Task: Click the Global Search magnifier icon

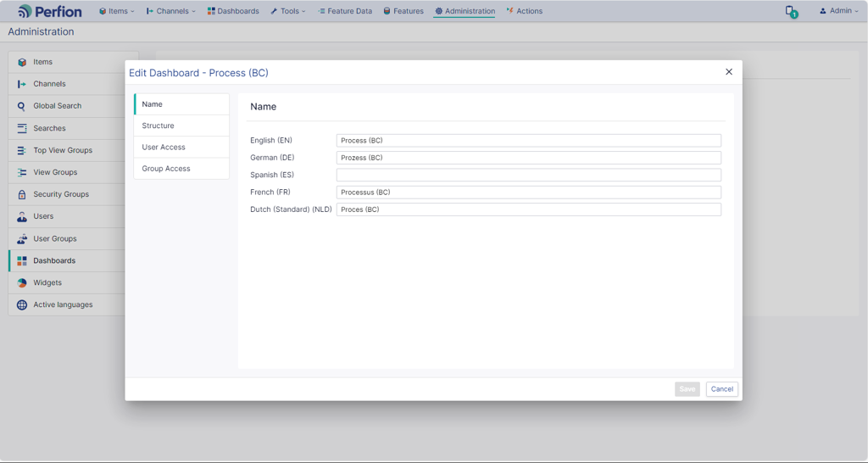Action: [x=21, y=106]
